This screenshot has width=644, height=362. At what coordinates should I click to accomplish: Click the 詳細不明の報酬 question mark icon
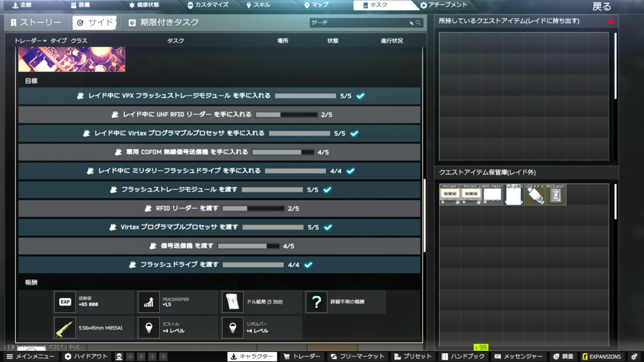pos(316,302)
